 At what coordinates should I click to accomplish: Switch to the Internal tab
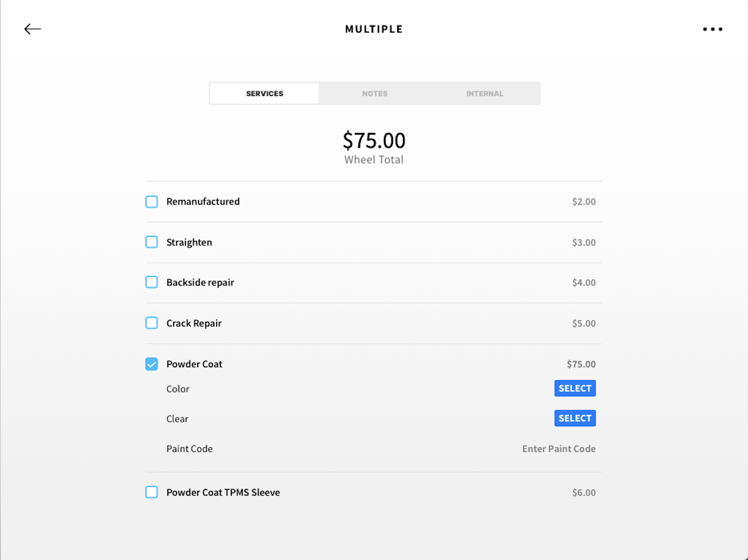484,93
